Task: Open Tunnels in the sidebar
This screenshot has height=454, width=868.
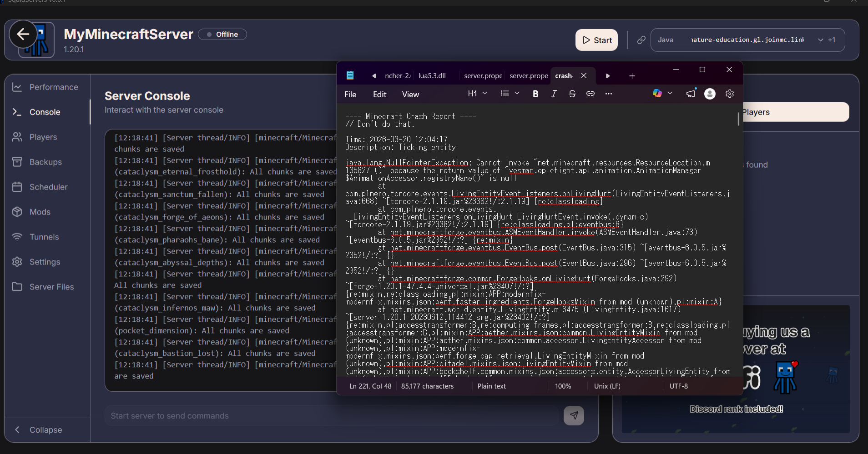Action: pyautogui.click(x=47, y=237)
